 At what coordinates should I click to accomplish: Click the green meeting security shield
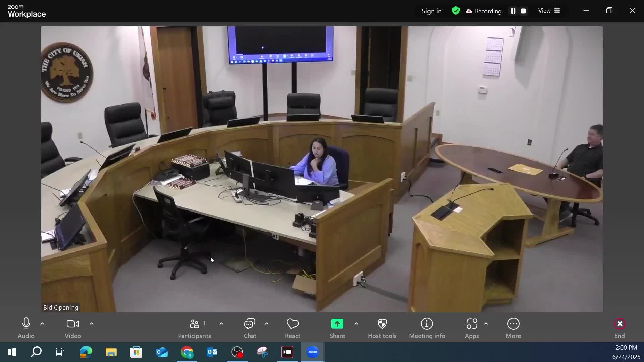(x=456, y=11)
